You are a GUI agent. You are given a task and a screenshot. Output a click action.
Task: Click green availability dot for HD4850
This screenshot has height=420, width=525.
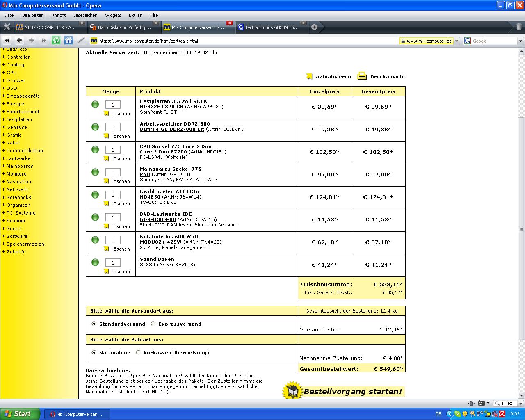click(x=95, y=194)
